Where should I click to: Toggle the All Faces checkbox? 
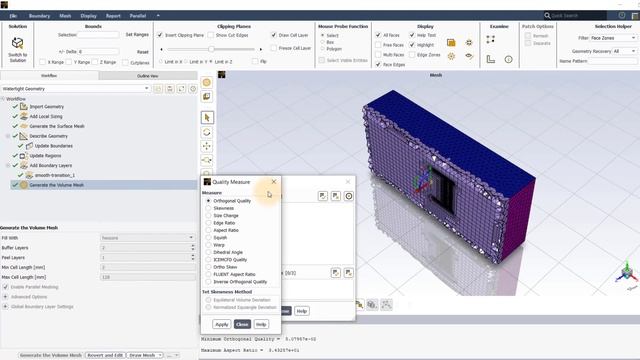pyautogui.click(x=378, y=35)
